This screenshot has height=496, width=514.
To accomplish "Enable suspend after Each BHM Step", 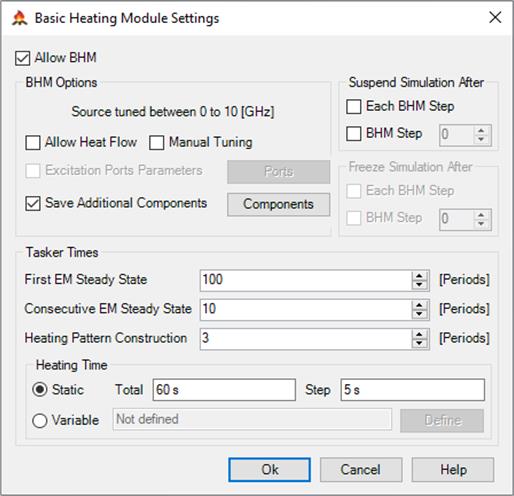I will pyautogui.click(x=354, y=107).
